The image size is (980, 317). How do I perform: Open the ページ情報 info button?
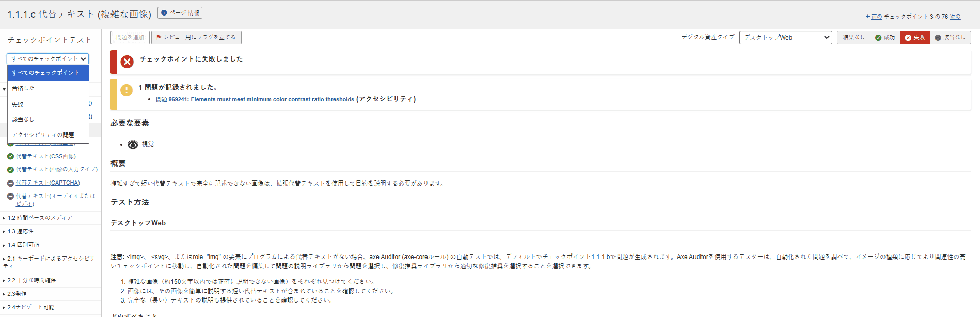click(x=180, y=13)
